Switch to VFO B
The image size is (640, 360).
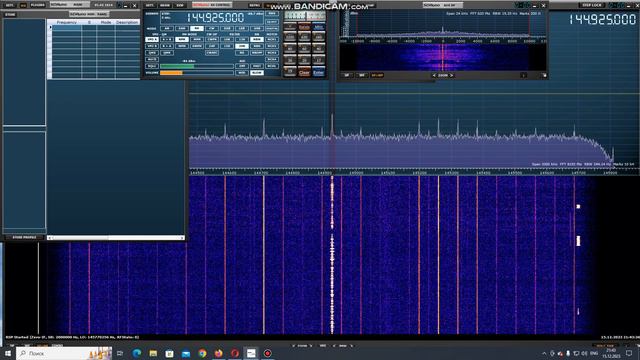pyautogui.click(x=152, y=46)
